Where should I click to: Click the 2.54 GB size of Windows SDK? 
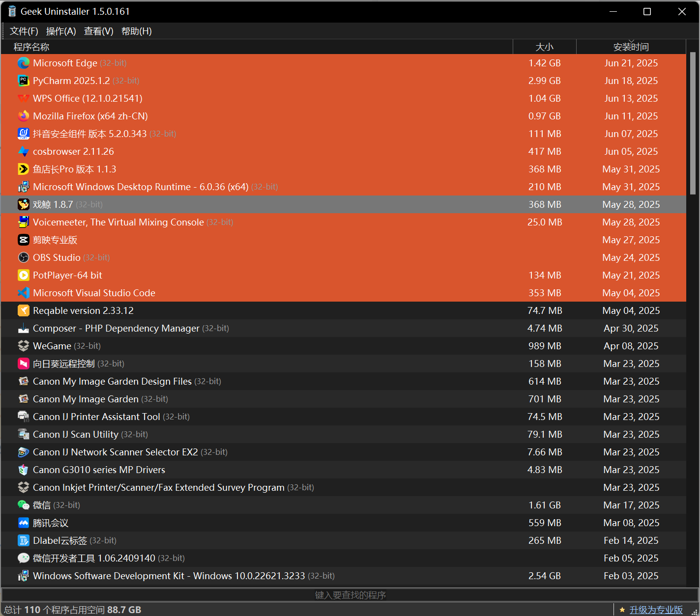click(545, 576)
